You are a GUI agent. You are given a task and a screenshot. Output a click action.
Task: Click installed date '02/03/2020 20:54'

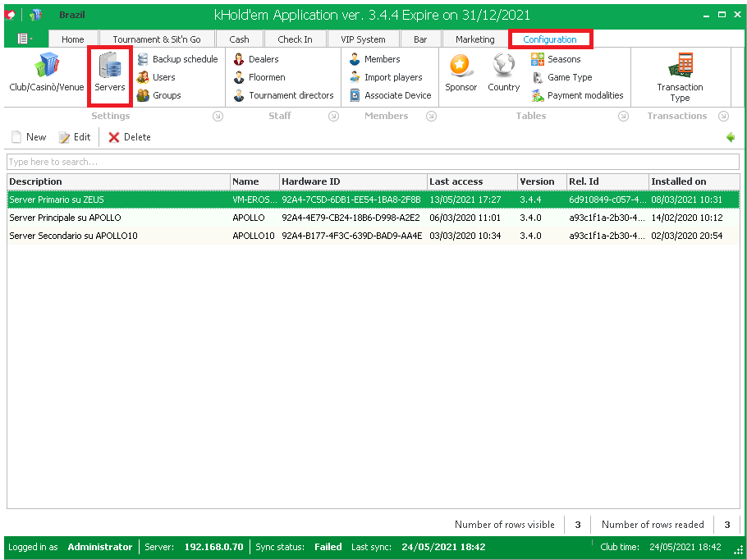tap(687, 236)
